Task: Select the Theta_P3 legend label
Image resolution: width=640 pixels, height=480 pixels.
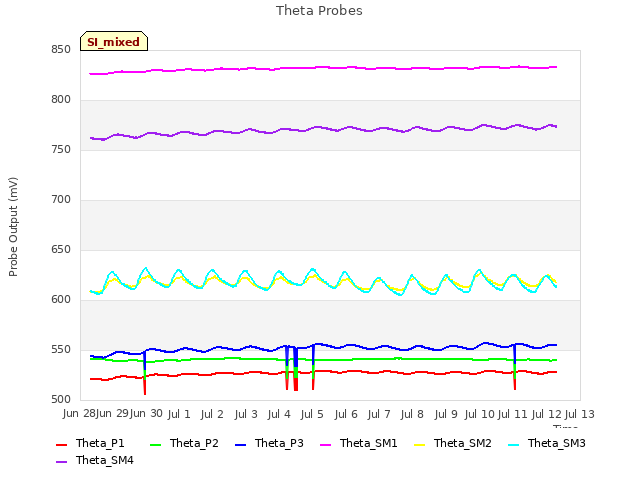Action: [279, 443]
